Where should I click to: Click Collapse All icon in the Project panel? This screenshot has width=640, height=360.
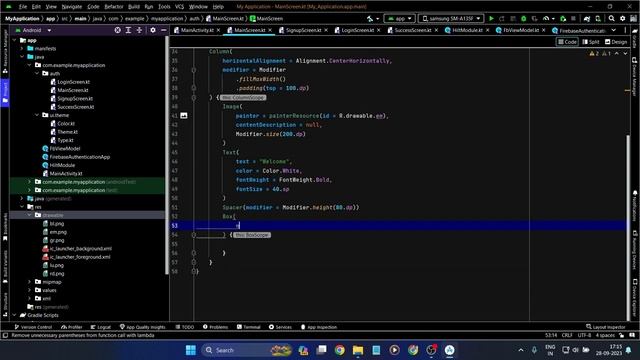(x=139, y=30)
